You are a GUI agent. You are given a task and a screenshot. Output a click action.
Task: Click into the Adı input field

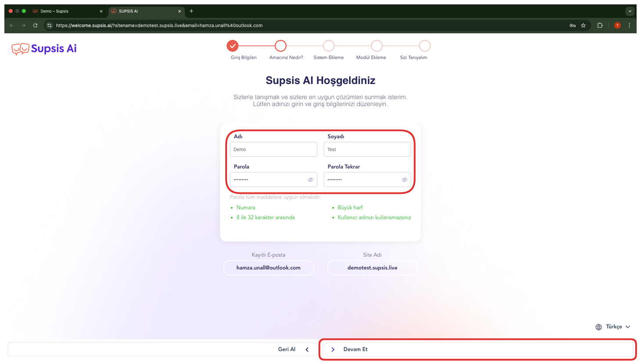274,150
